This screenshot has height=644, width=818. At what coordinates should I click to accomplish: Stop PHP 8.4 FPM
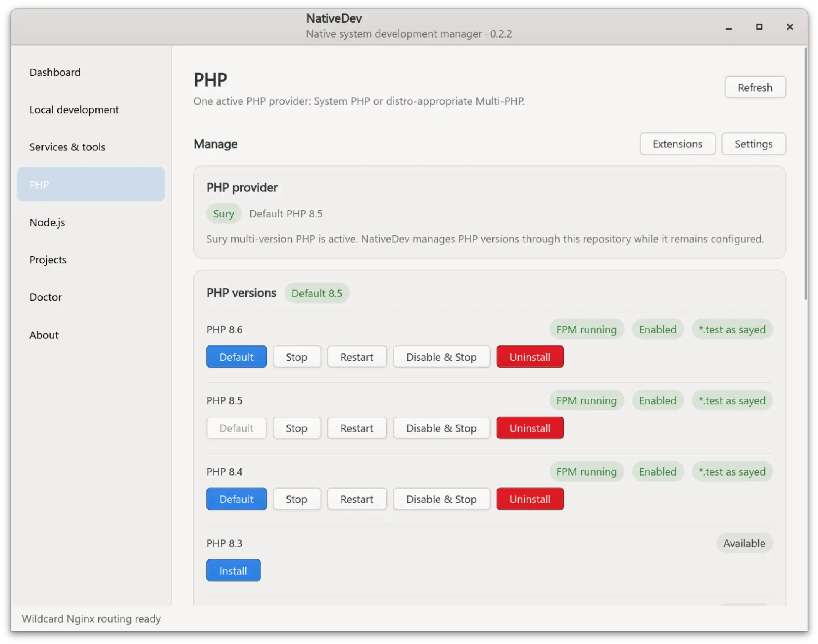pyautogui.click(x=296, y=499)
